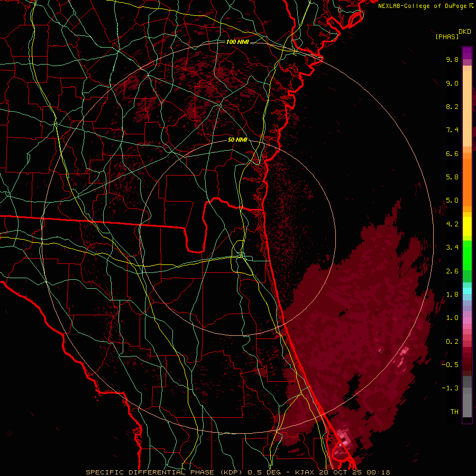This screenshot has width=476, height=476.
Task: Pick the purple segment atop the color bar
Action: [467, 53]
